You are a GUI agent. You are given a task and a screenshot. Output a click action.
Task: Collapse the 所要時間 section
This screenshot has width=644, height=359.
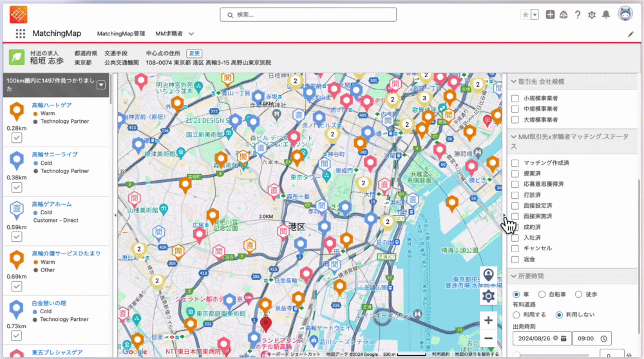[x=514, y=276]
